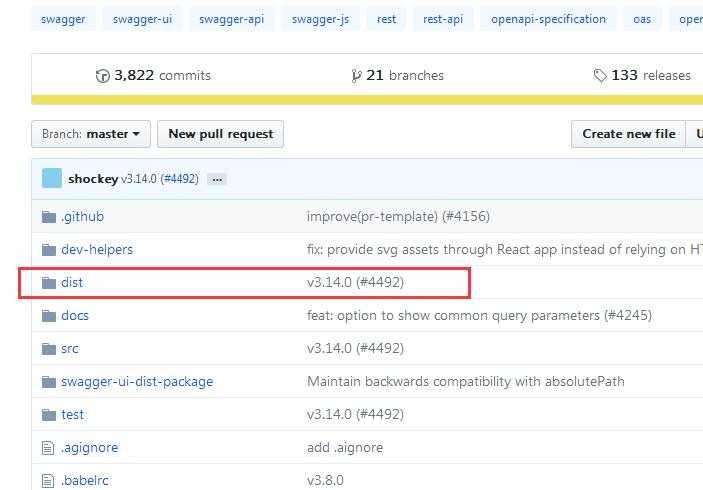
Task: Open the oas topic tag
Action: pos(642,19)
